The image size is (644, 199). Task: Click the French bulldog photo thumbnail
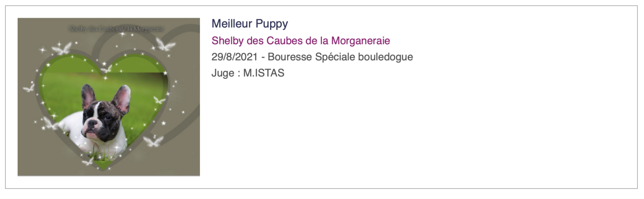[109, 97]
